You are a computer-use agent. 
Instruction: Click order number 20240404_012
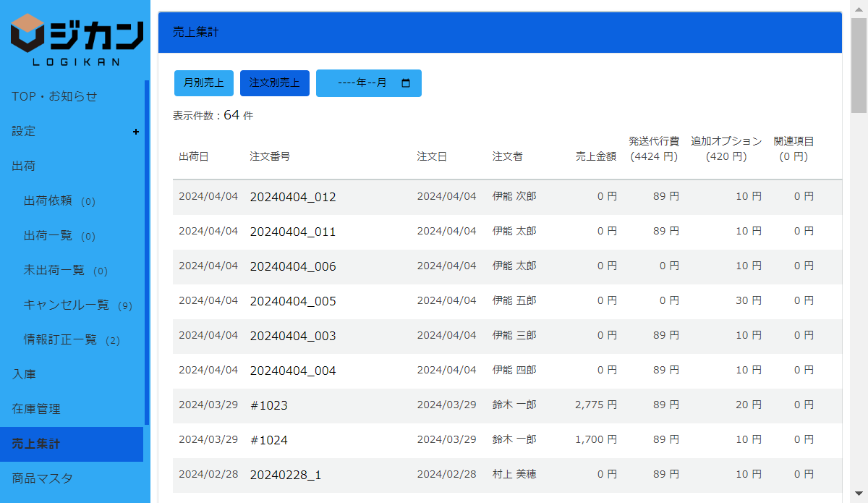(293, 197)
